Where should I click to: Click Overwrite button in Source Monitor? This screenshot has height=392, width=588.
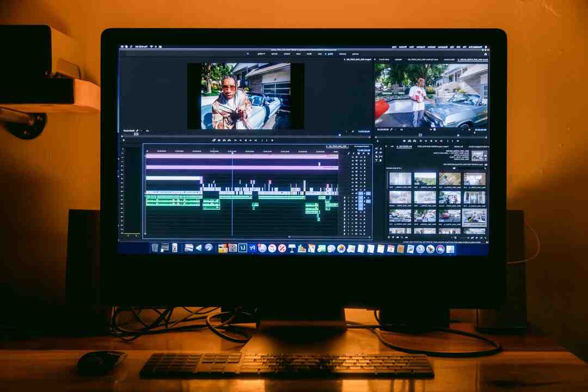pyautogui.click(x=409, y=141)
